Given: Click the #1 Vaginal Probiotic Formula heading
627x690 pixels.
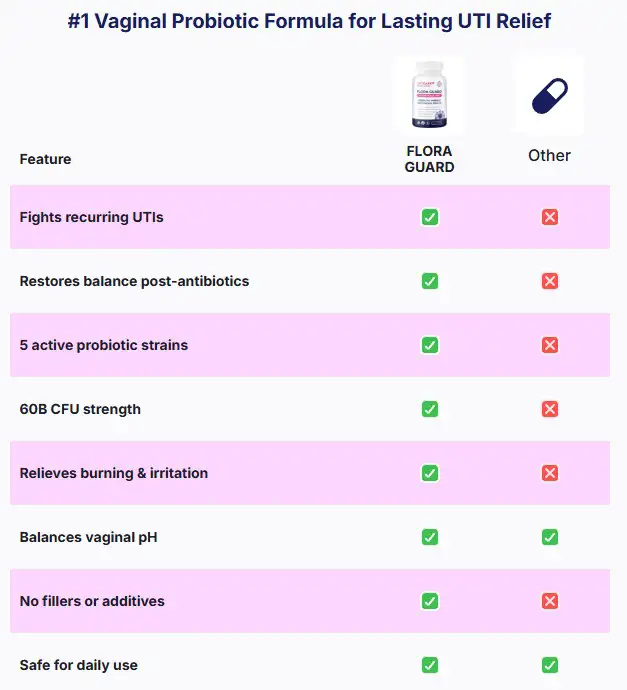Looking at the screenshot, I should 313,21.
